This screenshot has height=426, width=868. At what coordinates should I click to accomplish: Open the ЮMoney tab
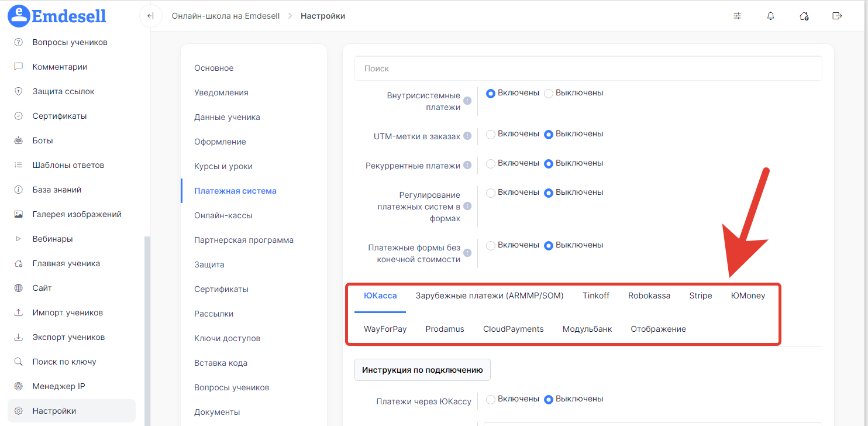pos(748,296)
